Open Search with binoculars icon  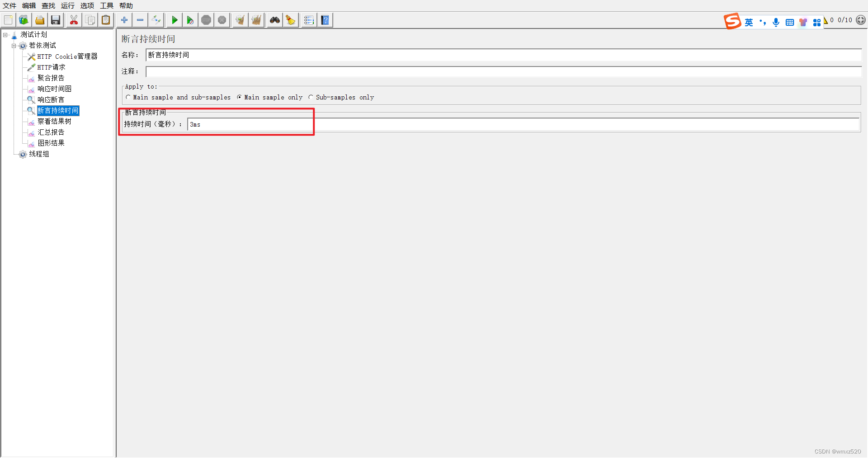pyautogui.click(x=274, y=20)
